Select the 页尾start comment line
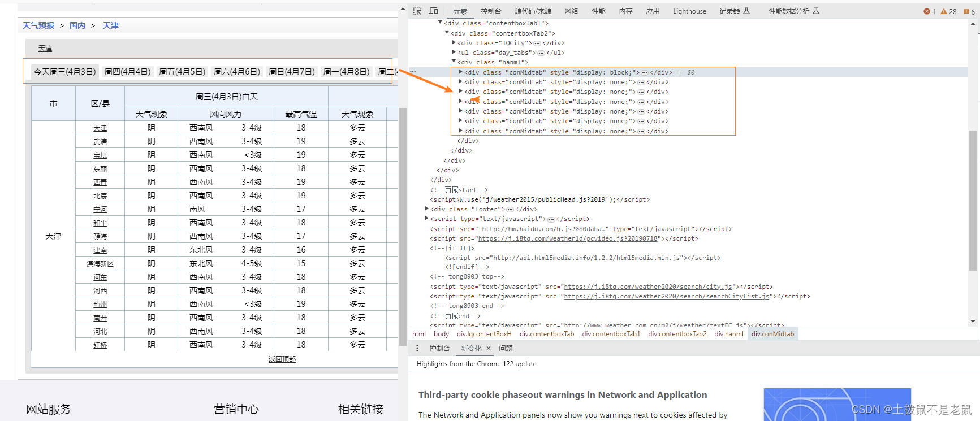The image size is (980, 421). pyautogui.click(x=459, y=190)
